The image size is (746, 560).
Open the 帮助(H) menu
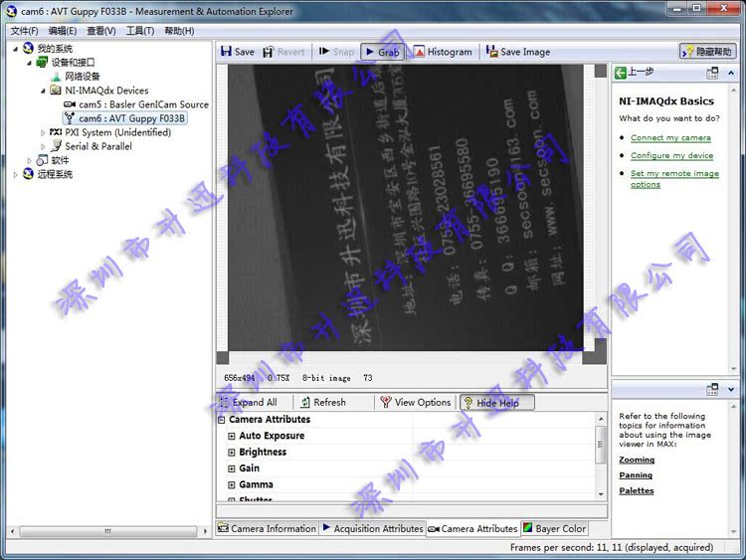179,31
